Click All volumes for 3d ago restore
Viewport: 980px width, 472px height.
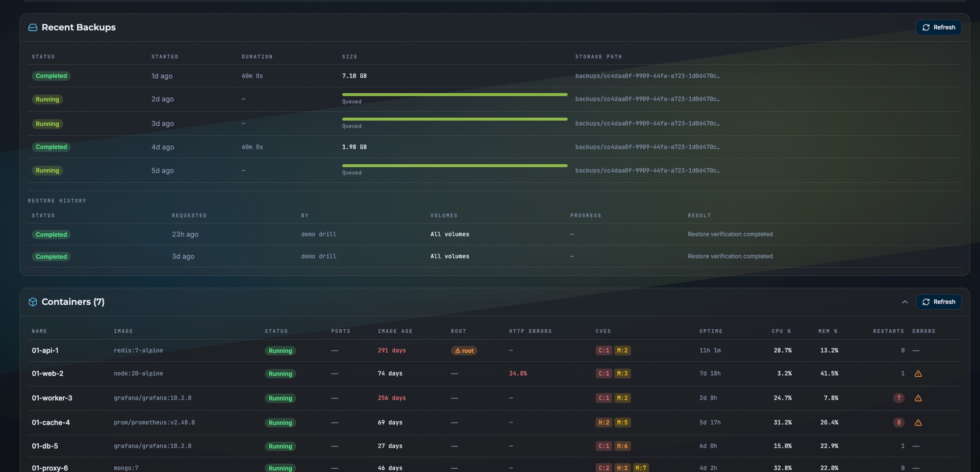450,256
